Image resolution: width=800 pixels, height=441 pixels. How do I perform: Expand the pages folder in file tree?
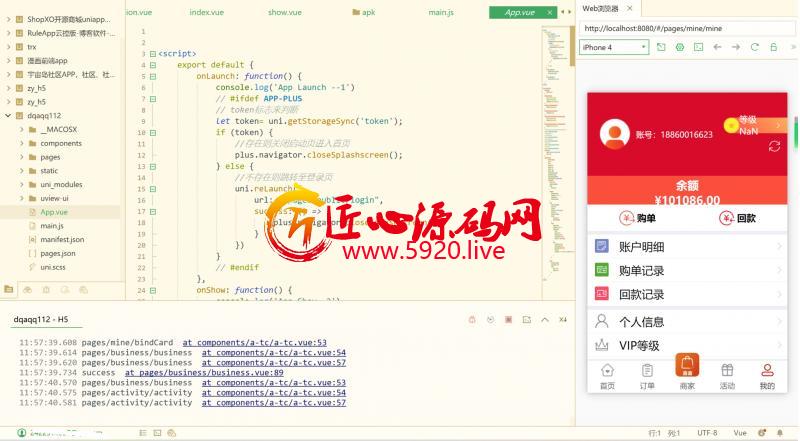coord(22,157)
